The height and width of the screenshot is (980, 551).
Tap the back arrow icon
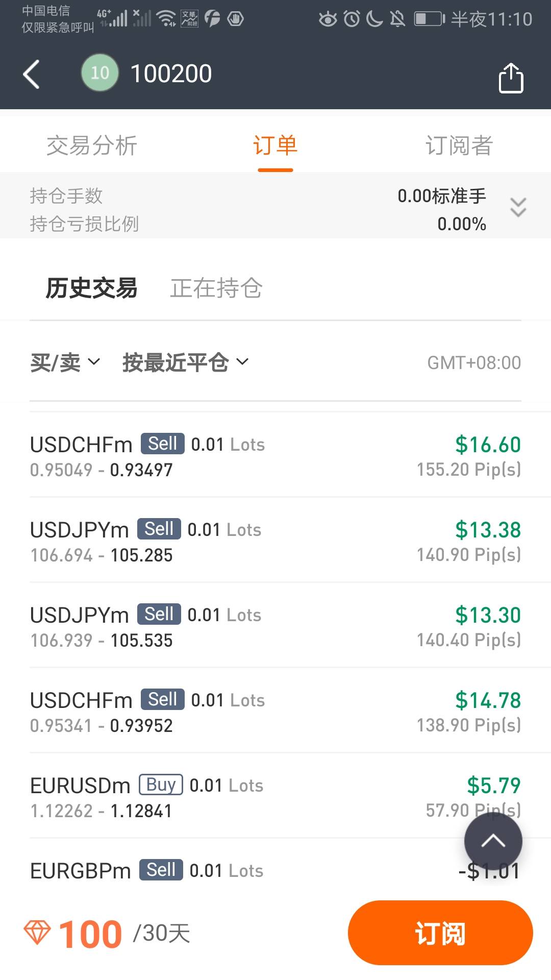coord(32,75)
